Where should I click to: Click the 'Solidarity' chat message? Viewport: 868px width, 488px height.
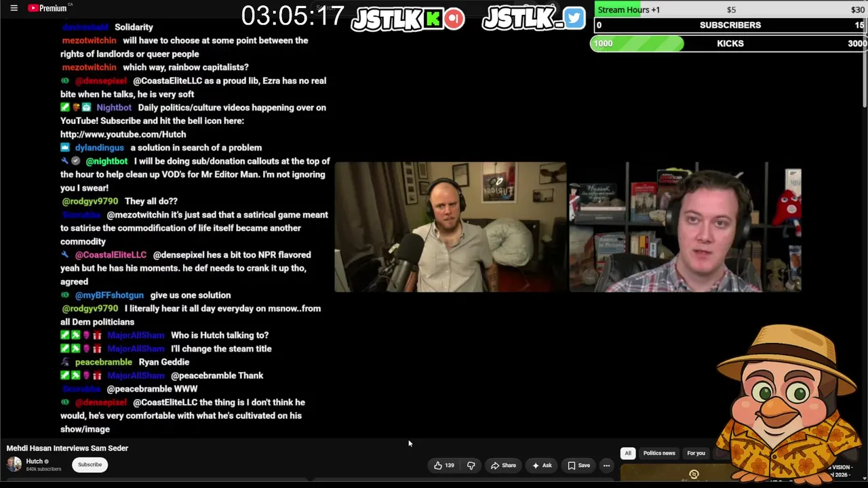click(x=134, y=27)
